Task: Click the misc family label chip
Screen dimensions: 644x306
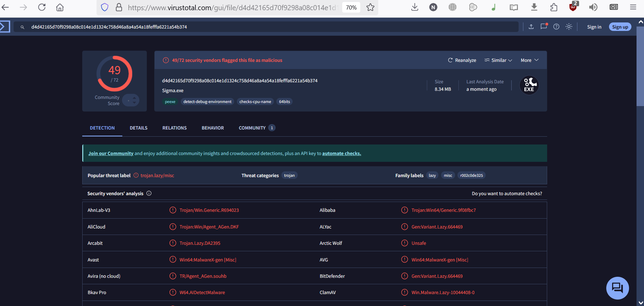Action: tap(448, 175)
